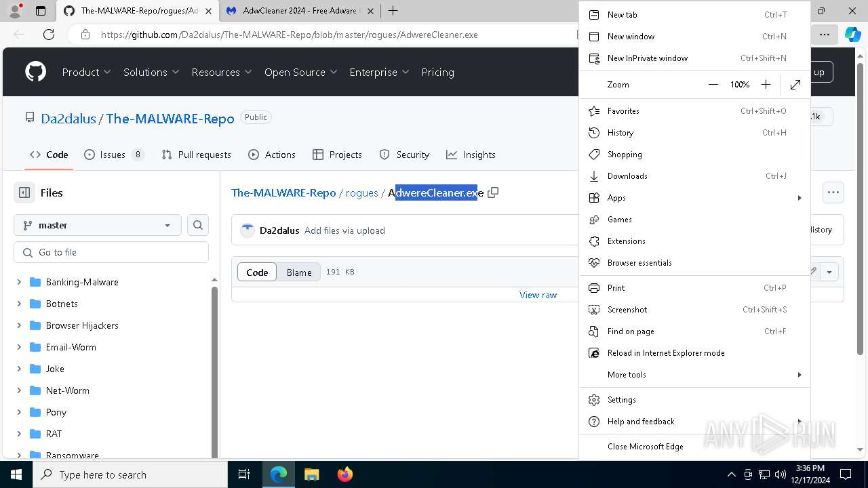This screenshot has width=868, height=488.
Task: Open the Solutions dropdown menu
Action: click(151, 72)
